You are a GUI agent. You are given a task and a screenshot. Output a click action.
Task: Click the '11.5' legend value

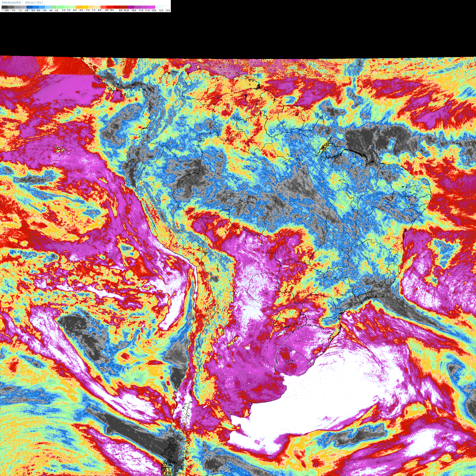(x=147, y=10)
